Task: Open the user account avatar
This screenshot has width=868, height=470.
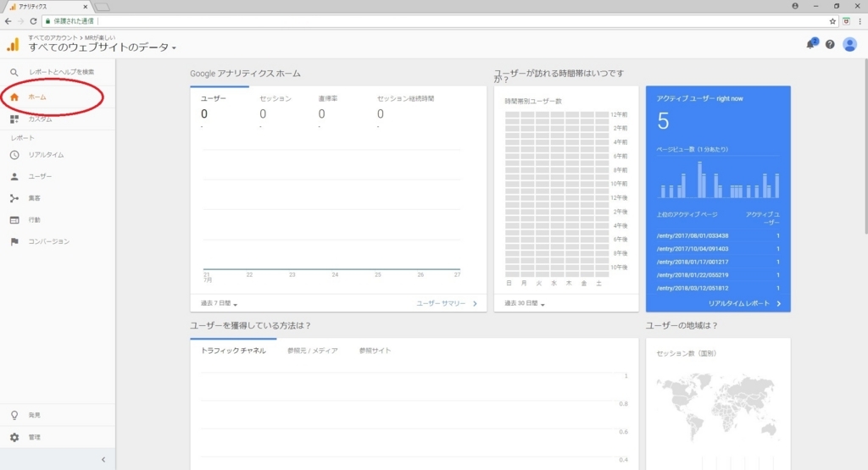Action: [x=849, y=44]
